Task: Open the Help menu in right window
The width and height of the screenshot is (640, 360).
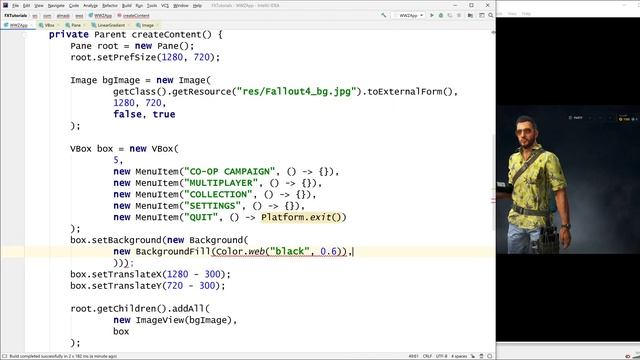Action: pos(526,13)
